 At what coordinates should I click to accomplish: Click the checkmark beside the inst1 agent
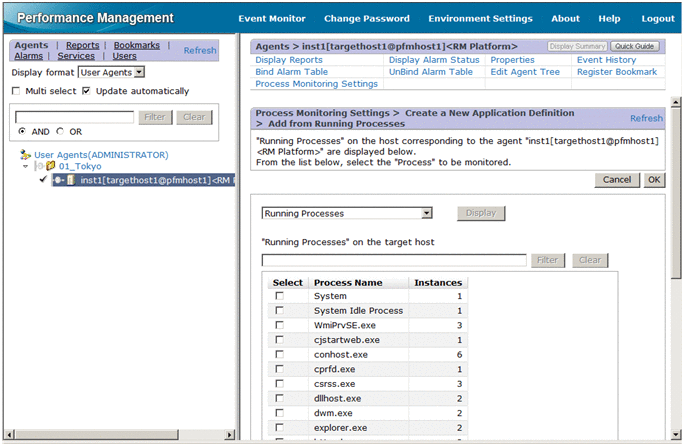point(43,180)
